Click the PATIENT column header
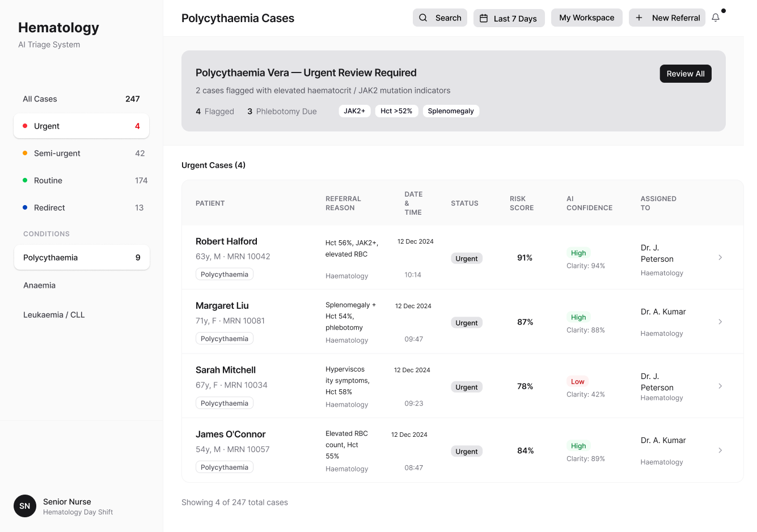The width and height of the screenshot is (757, 532). click(x=210, y=203)
